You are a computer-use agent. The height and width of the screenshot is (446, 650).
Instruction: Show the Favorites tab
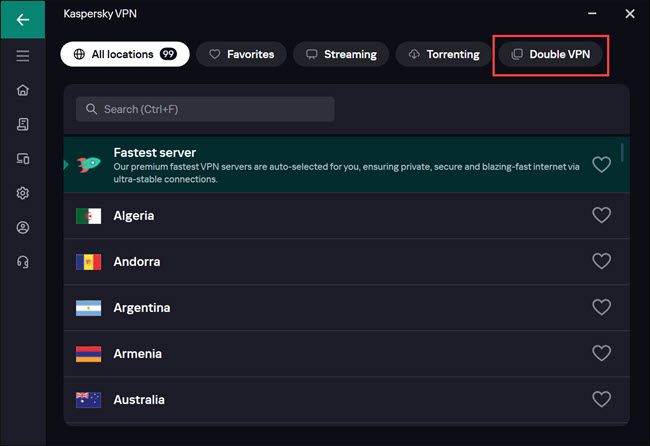point(241,54)
